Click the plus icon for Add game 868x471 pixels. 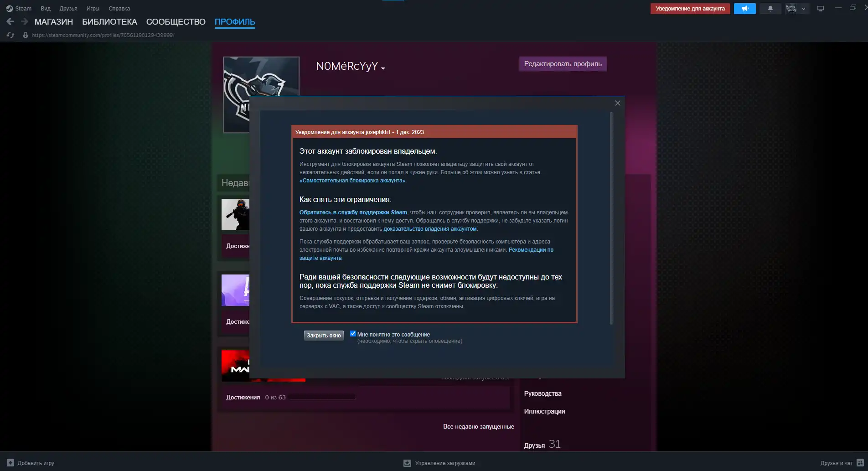click(x=10, y=463)
